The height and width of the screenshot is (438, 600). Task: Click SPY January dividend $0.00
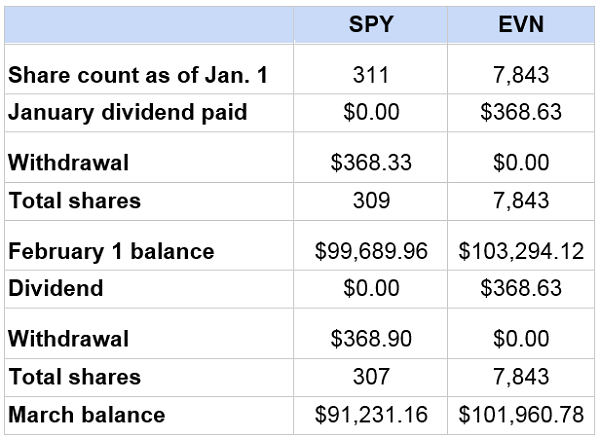click(370, 112)
